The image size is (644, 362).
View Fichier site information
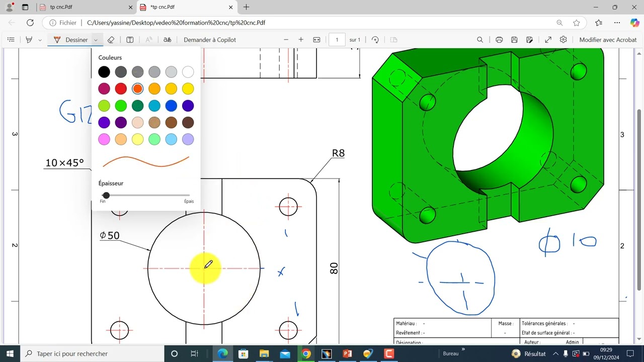point(63,23)
